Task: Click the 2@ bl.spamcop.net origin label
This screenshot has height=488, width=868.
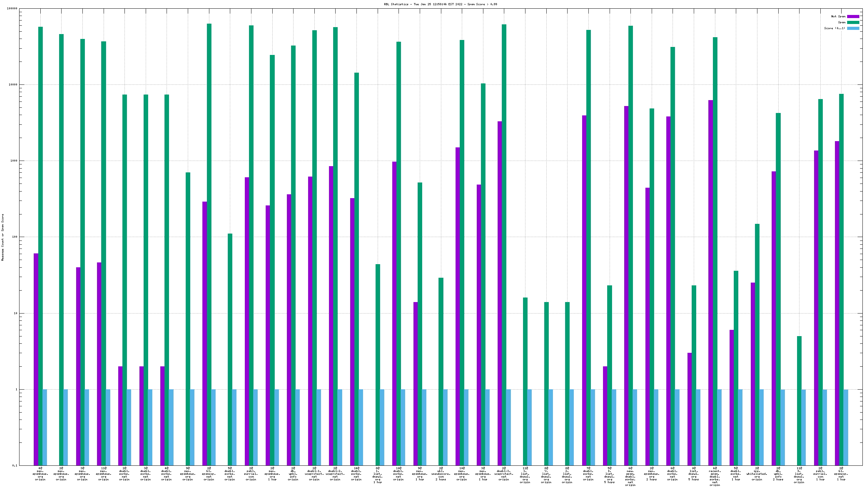Action: [x=209, y=474]
